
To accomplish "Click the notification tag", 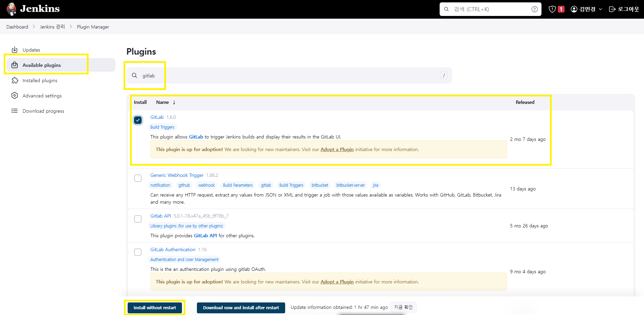I will click(x=160, y=185).
